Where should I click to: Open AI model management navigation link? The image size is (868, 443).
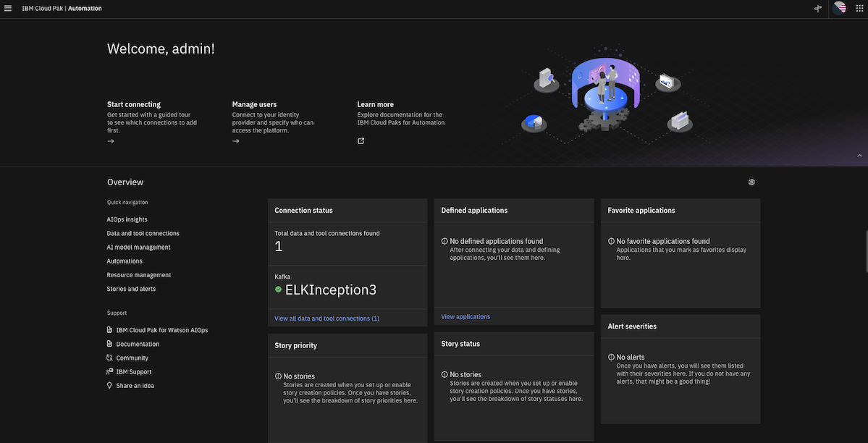(x=138, y=247)
